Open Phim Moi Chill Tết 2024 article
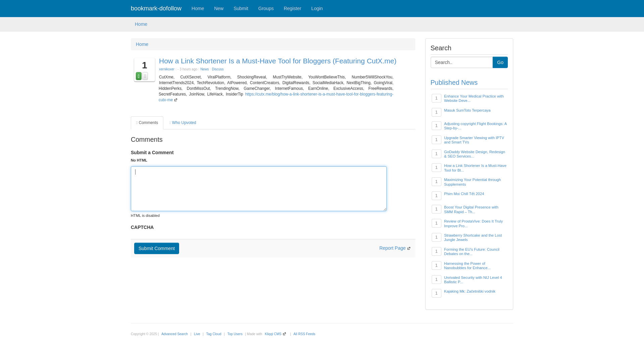This screenshot has height=362, width=644. point(464,194)
